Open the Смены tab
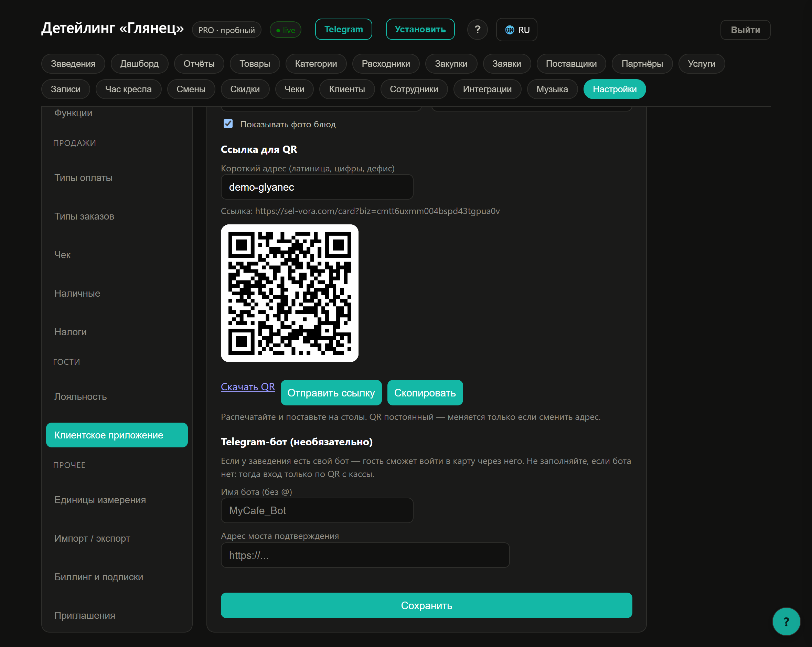 (191, 89)
